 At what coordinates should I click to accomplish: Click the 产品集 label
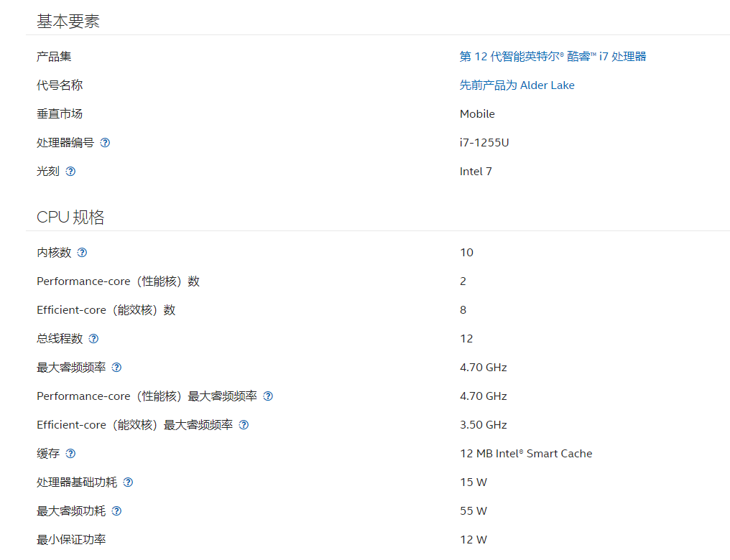pyautogui.click(x=54, y=57)
